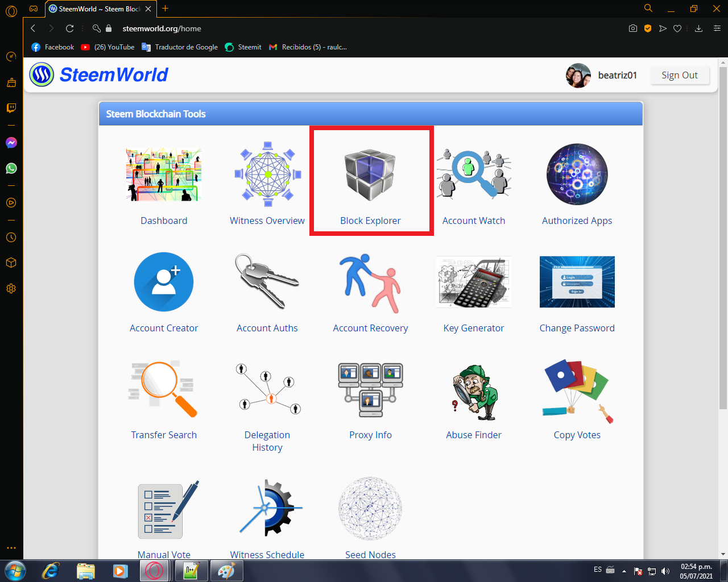
Task: Search in tabs using the magnifier
Action: coord(648,8)
